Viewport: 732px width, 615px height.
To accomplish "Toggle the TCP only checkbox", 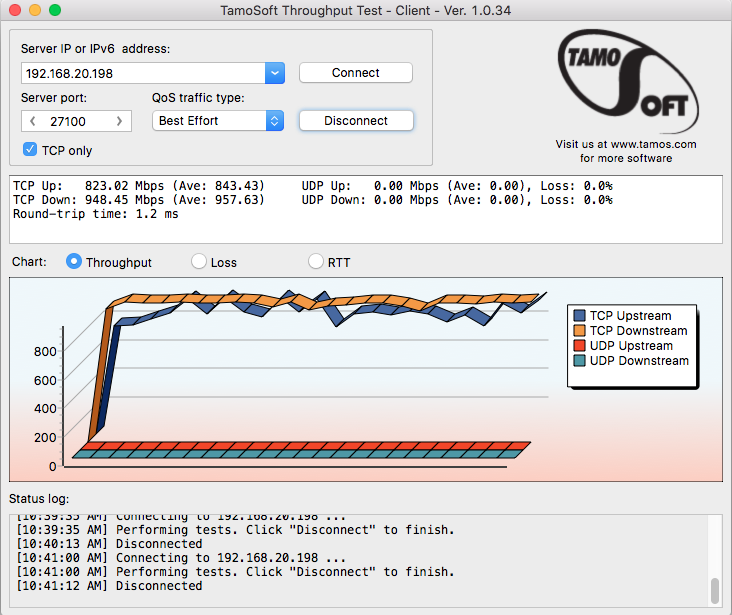I will 30,149.
